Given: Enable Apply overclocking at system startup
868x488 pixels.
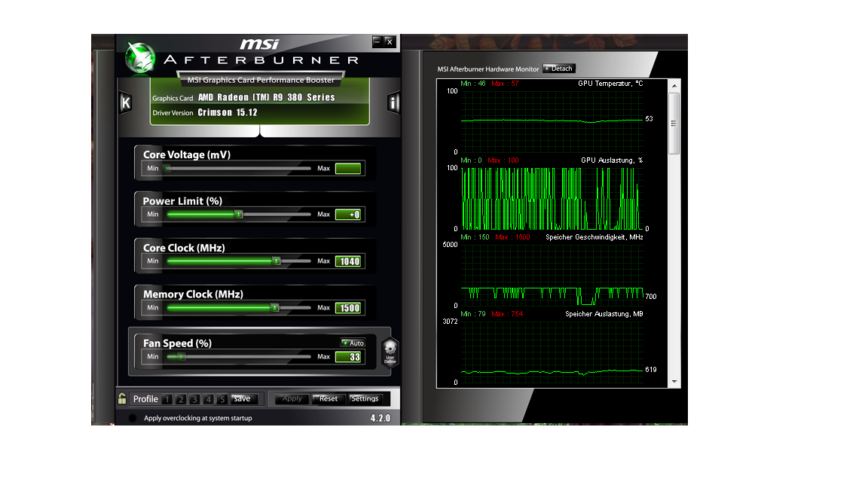Looking at the screenshot, I should point(133,418).
